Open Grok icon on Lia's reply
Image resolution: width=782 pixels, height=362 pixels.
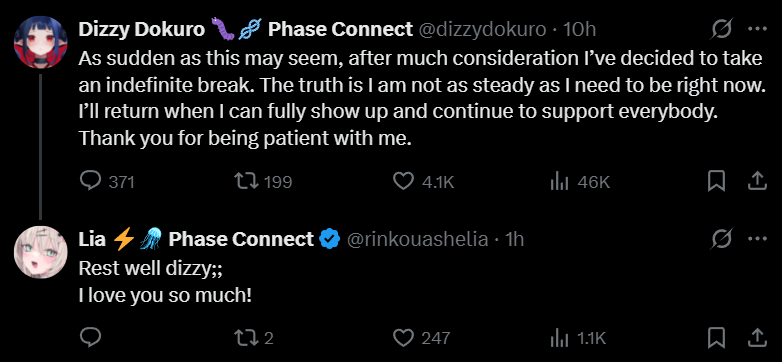pos(722,239)
